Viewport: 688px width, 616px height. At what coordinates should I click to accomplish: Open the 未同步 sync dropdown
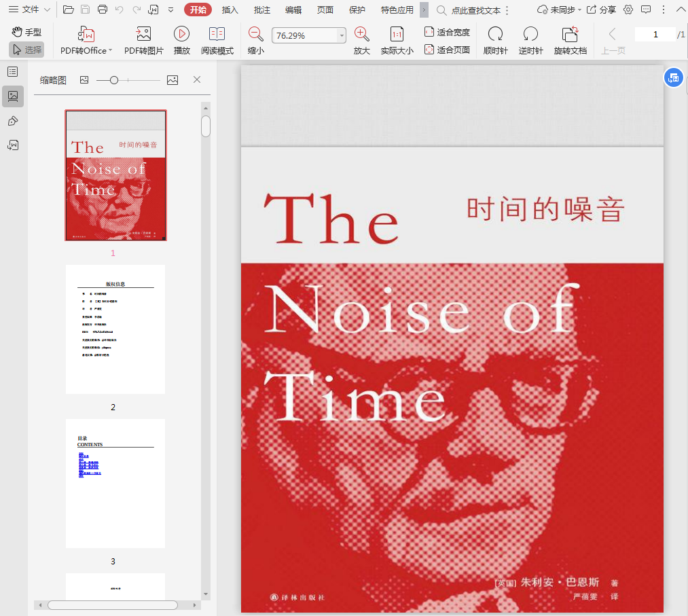click(559, 10)
